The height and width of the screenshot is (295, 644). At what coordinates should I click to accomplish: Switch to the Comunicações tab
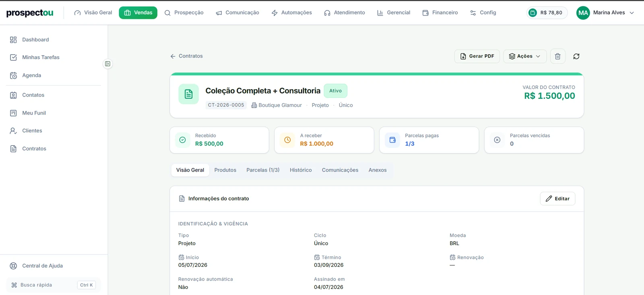click(x=340, y=170)
